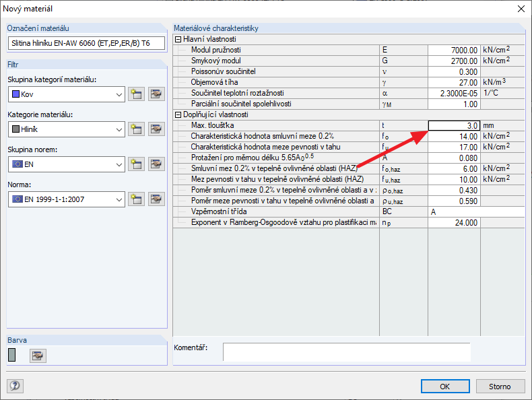The width and height of the screenshot is (532, 400).
Task: Click the Smykový modul row label
Action: (215, 61)
